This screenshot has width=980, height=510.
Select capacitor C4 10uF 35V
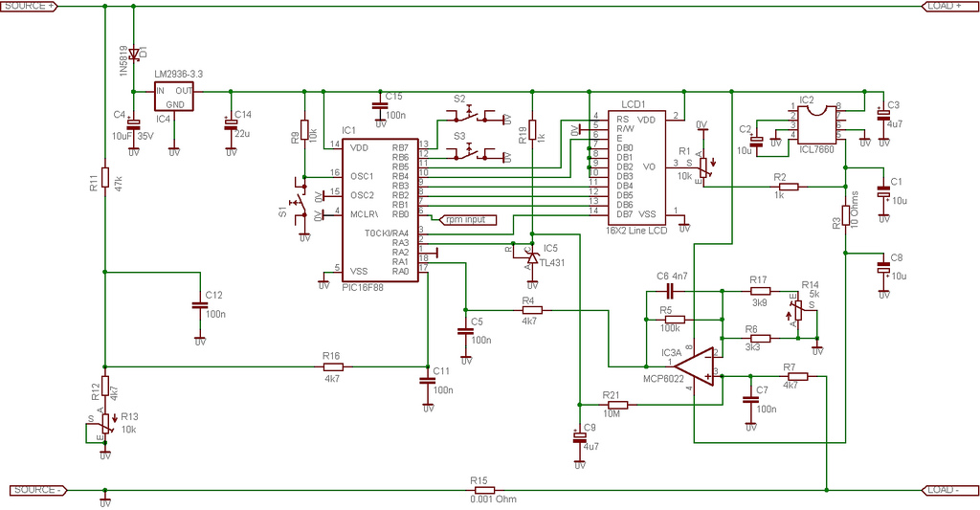(x=134, y=123)
